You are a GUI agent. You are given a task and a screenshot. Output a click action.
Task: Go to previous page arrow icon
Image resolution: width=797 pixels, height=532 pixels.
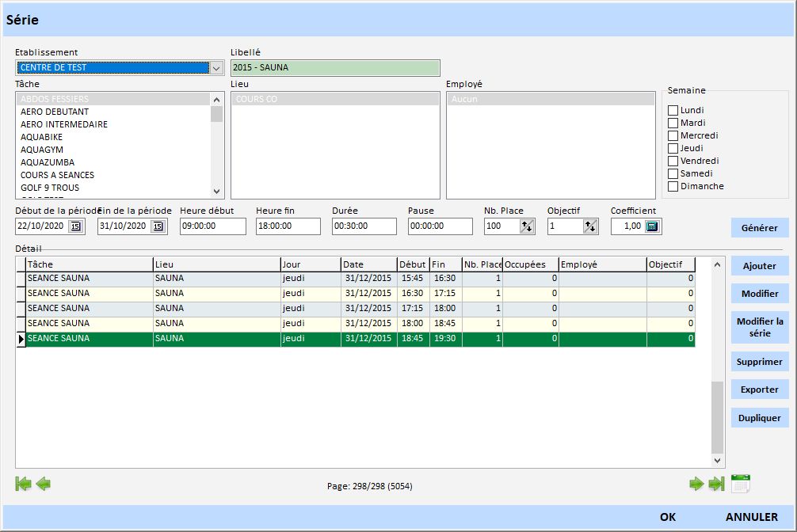pyautogui.click(x=44, y=484)
